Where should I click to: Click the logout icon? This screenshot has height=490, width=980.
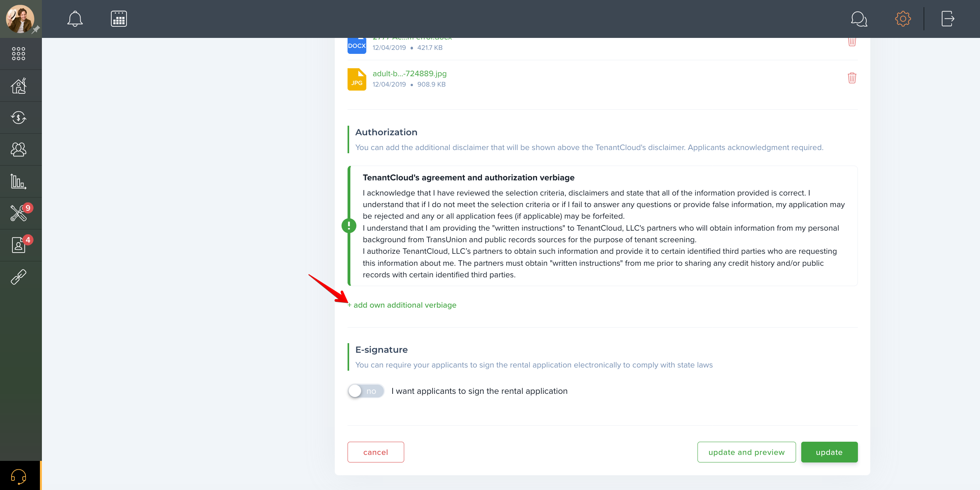tap(948, 19)
